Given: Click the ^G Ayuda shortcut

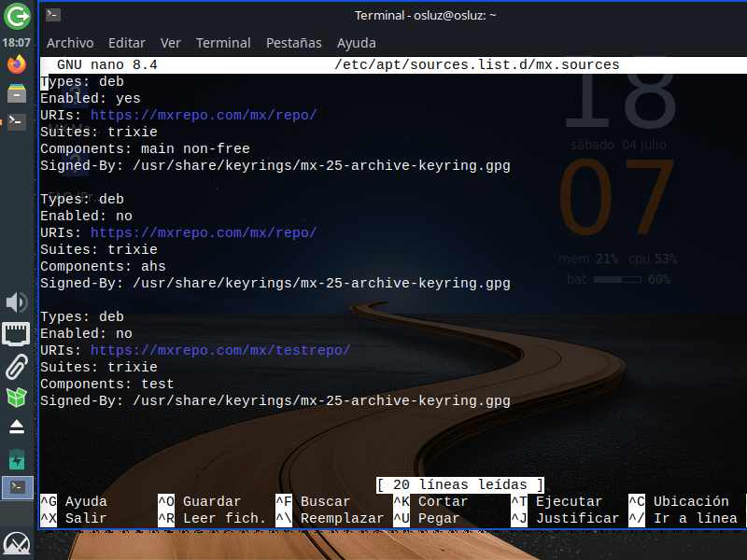Looking at the screenshot, I should (x=74, y=501).
